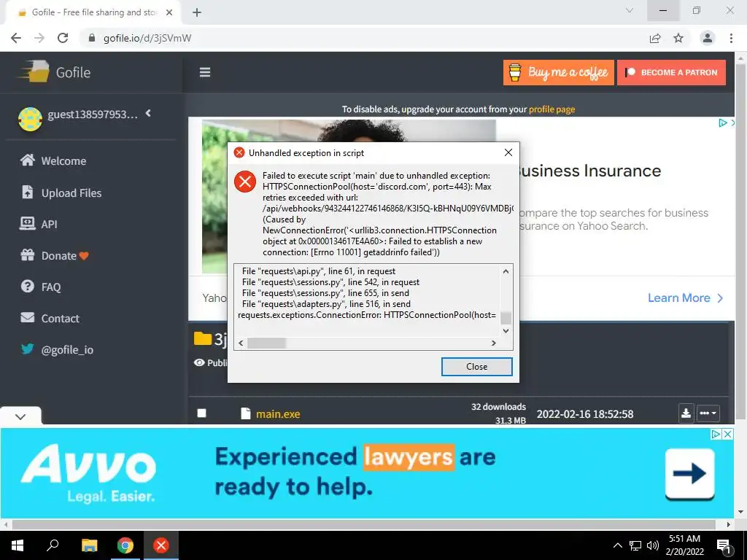Open a new browser tab
The image size is (747, 560).
coord(197,12)
